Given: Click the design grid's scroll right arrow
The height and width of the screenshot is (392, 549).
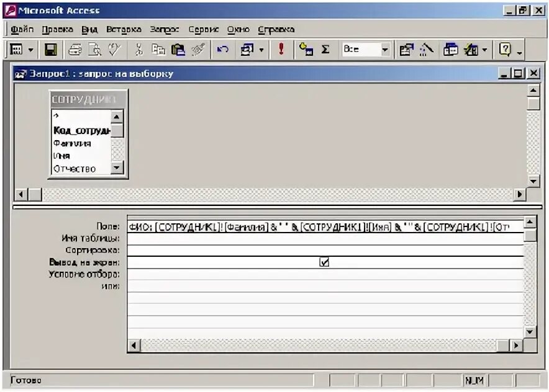Looking at the screenshot, I should click(x=516, y=345).
